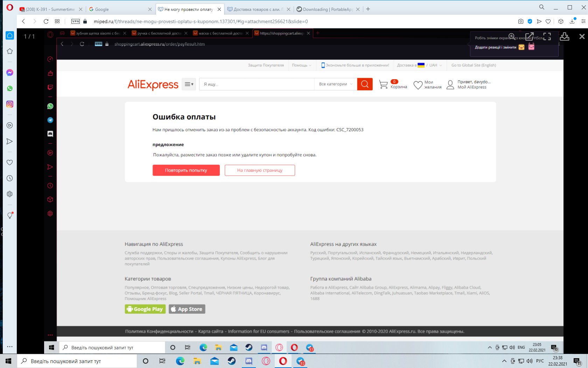
Task: Open the Windows notification center
Action: [577, 361]
